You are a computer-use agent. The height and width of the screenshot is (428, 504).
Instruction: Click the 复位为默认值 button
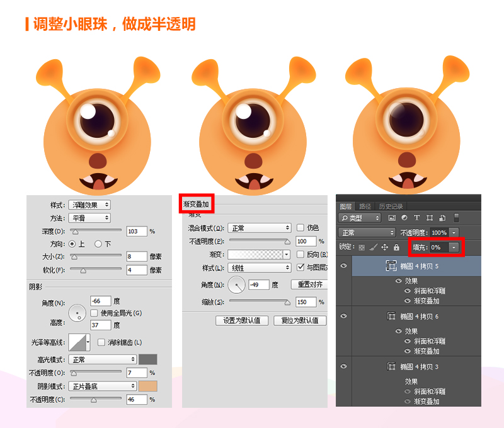(300, 320)
